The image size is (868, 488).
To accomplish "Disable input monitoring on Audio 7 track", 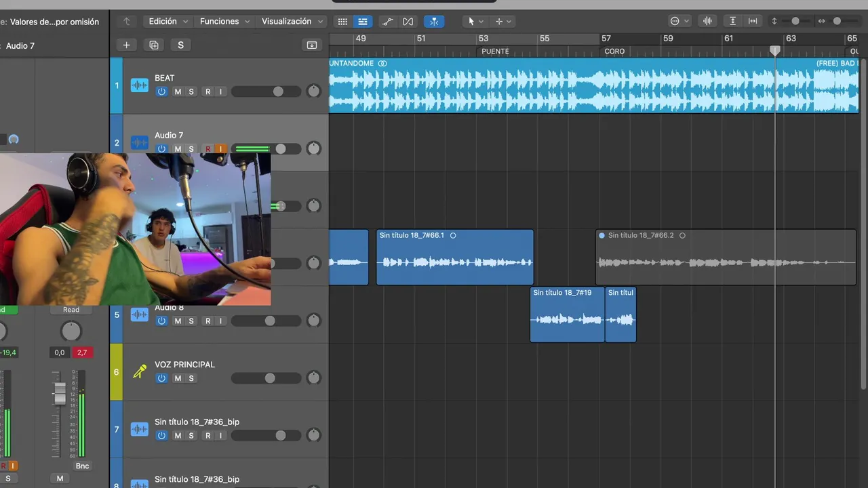I will tap(220, 149).
